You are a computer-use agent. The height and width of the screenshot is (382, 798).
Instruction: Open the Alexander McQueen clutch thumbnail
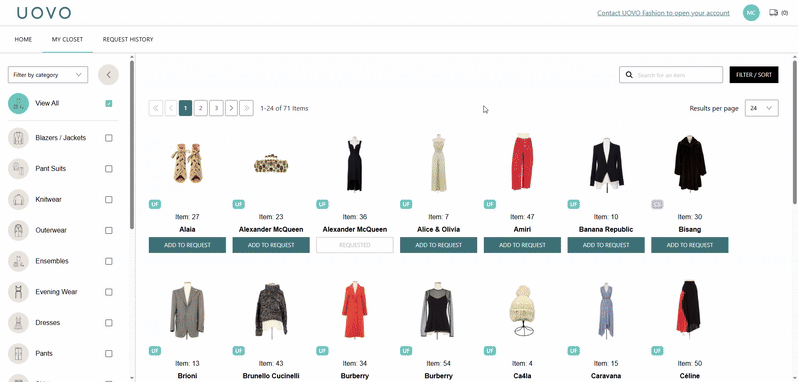(x=271, y=164)
